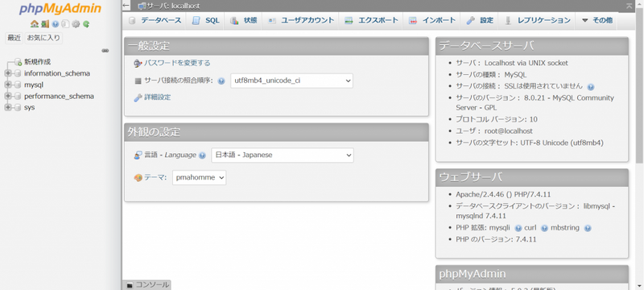Collapse sidebar with left arrow icon
Screen dimensions: 644x290
126,6
